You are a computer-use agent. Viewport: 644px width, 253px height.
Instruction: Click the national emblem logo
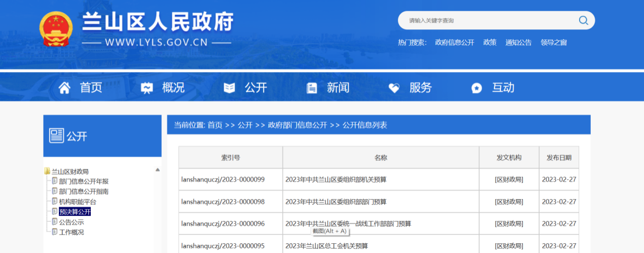(56, 28)
